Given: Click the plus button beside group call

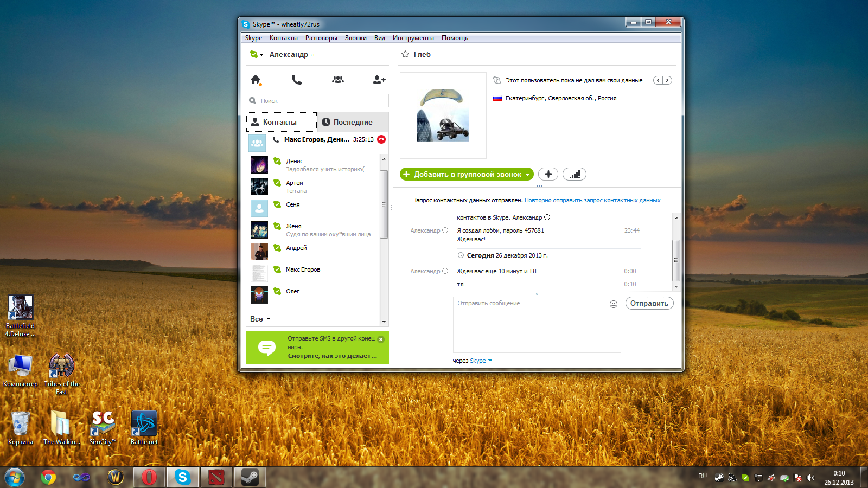Looking at the screenshot, I should tap(548, 174).
